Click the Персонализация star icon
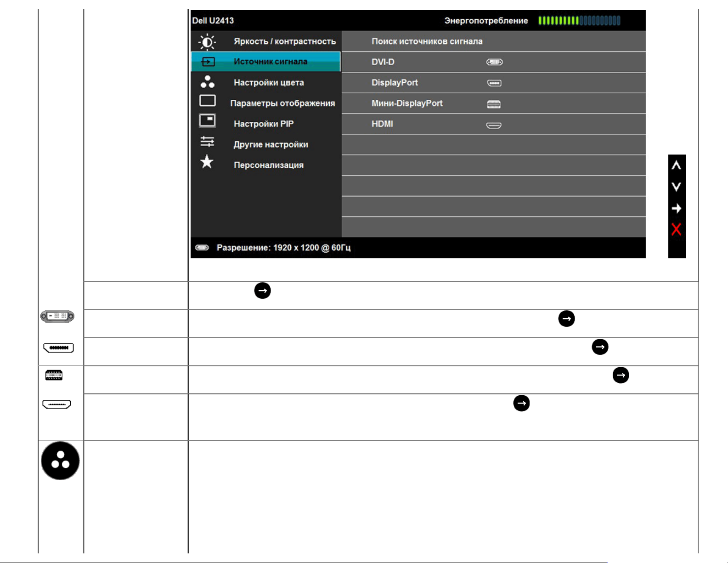728x563 pixels. tap(207, 162)
